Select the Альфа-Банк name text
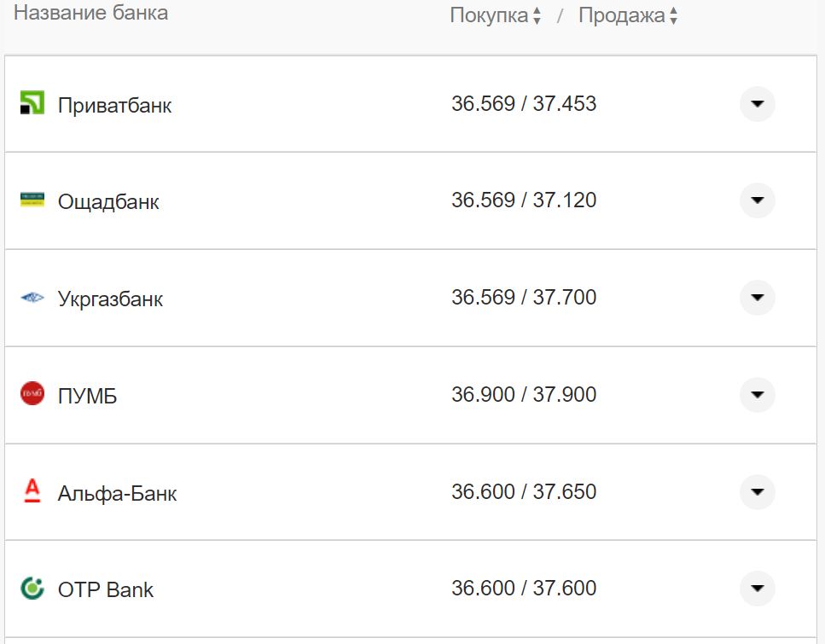 117,493
